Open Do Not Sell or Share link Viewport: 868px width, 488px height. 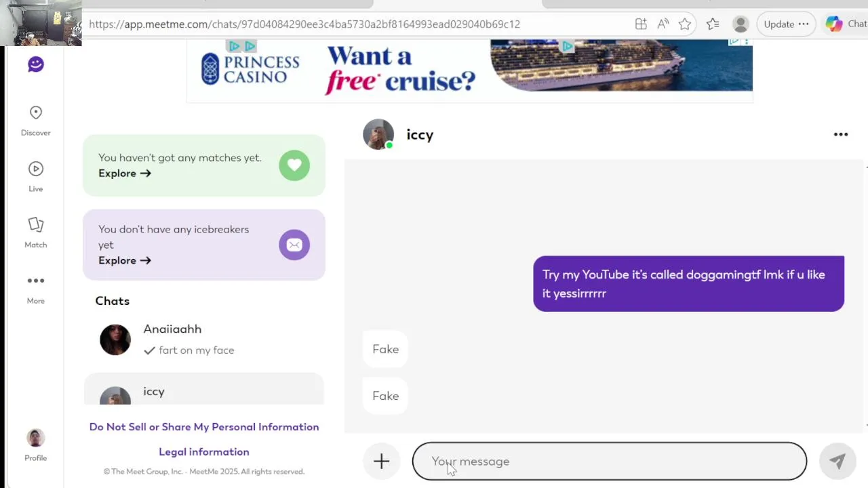(204, 427)
